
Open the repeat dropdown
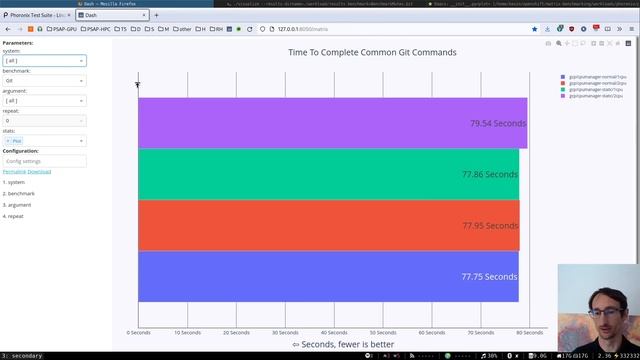tap(44, 121)
